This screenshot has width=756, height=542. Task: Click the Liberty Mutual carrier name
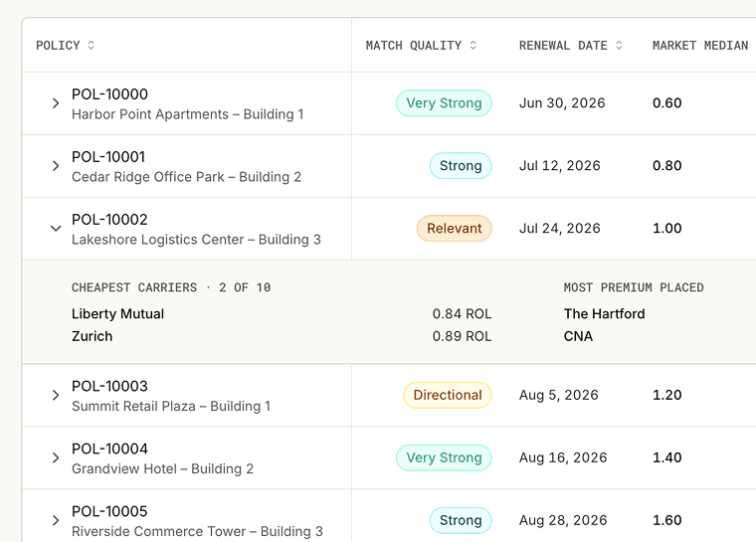click(118, 314)
